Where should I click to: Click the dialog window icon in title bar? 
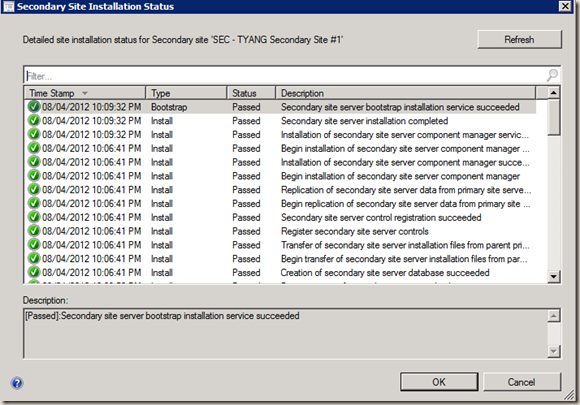[8, 6]
